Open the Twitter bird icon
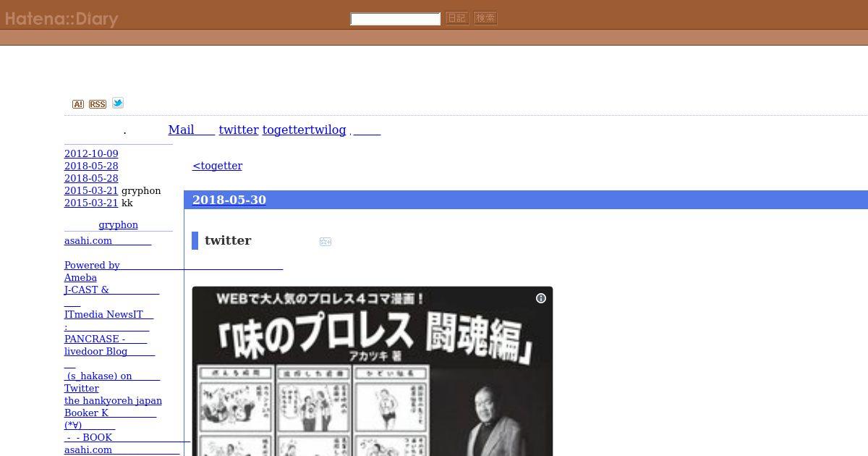Screen dimensions: 868x456 pyautogui.click(x=118, y=103)
